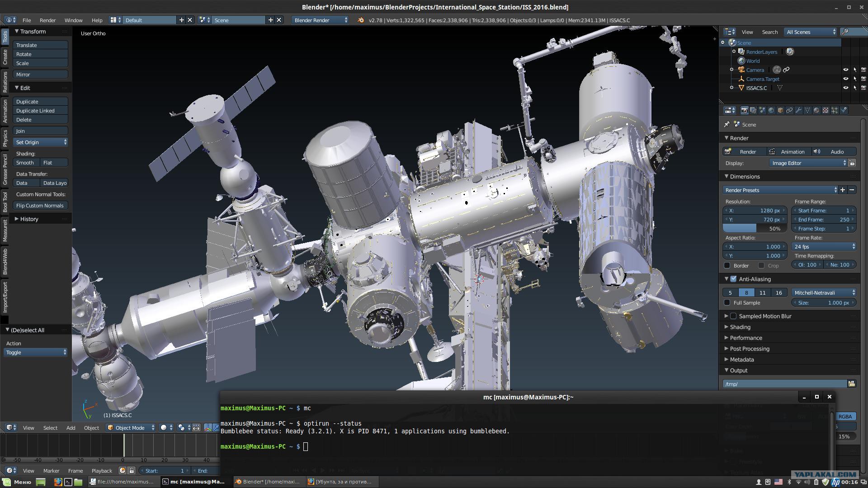The height and width of the screenshot is (488, 868).
Task: Open Scene properties tab icon
Action: click(x=763, y=110)
